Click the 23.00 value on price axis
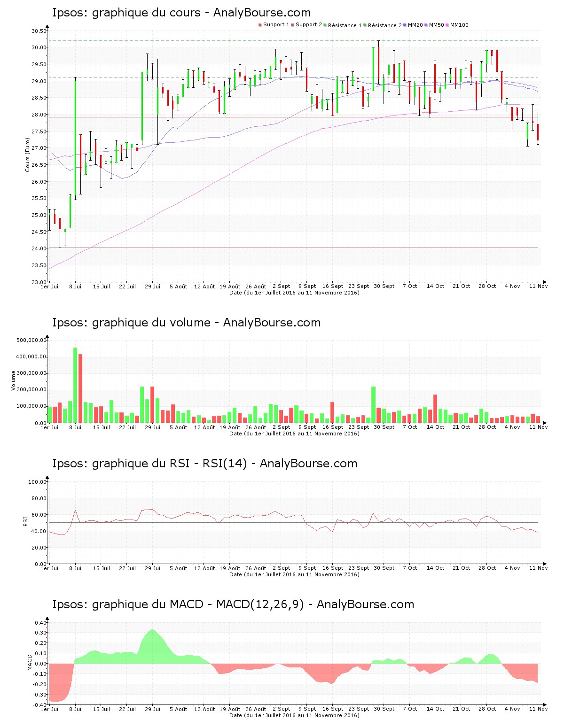Viewport: 564px width, 728px height. (39, 282)
